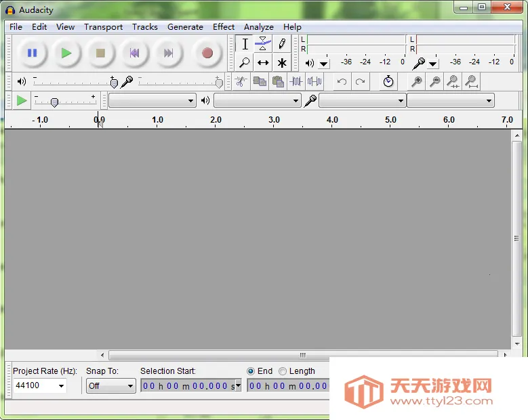Open the Analyze menu

[259, 27]
